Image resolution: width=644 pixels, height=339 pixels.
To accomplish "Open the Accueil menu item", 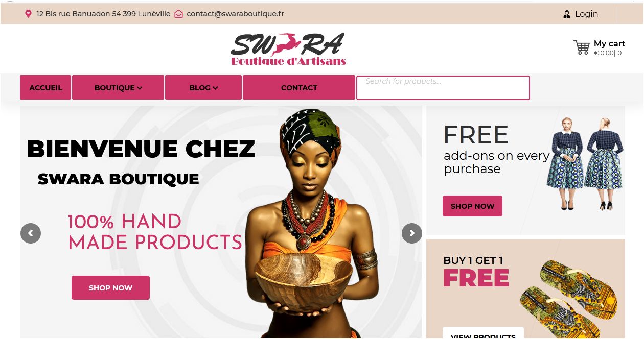I will pos(45,87).
